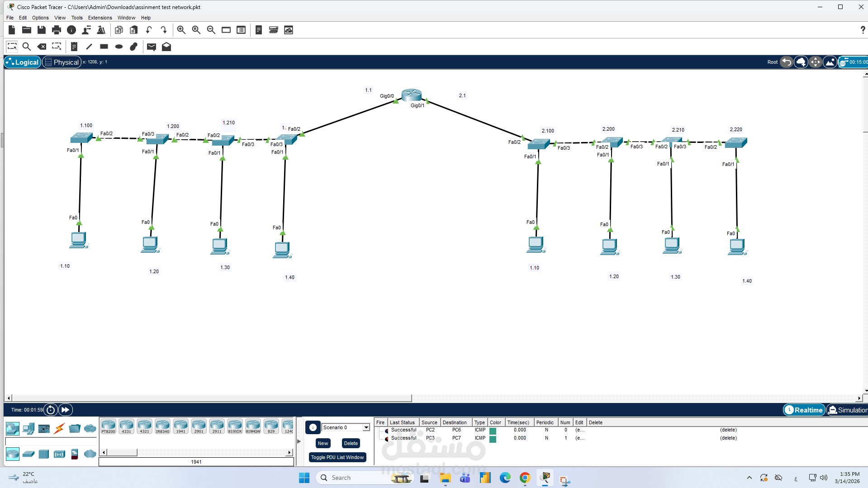The width and height of the screenshot is (868, 488).
Task: Click Toggle PDU List Window button
Action: click(337, 457)
